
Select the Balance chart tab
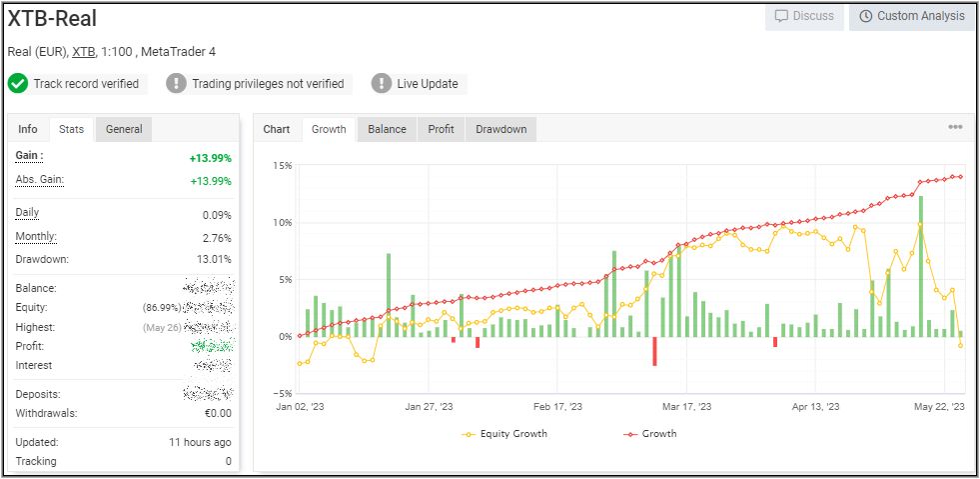(387, 129)
